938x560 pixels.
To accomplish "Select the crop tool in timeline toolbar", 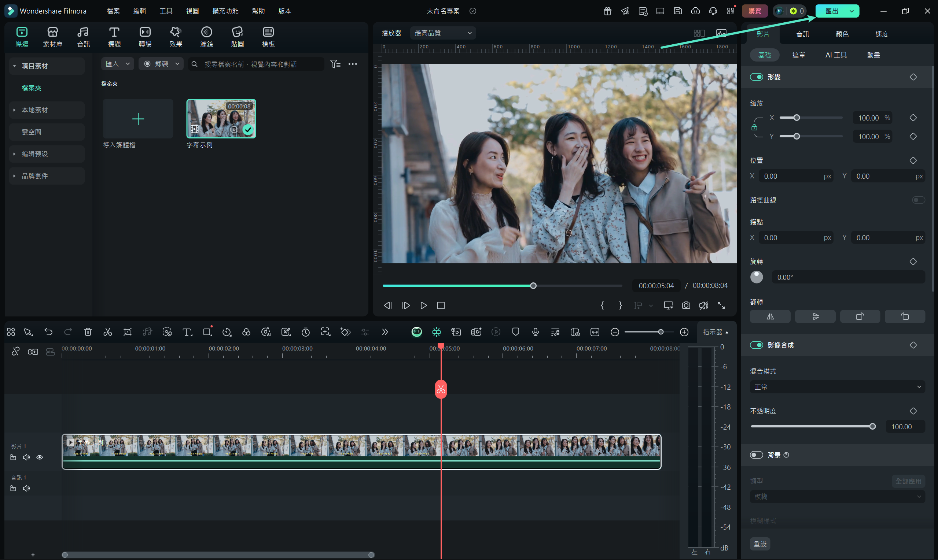I will click(128, 332).
